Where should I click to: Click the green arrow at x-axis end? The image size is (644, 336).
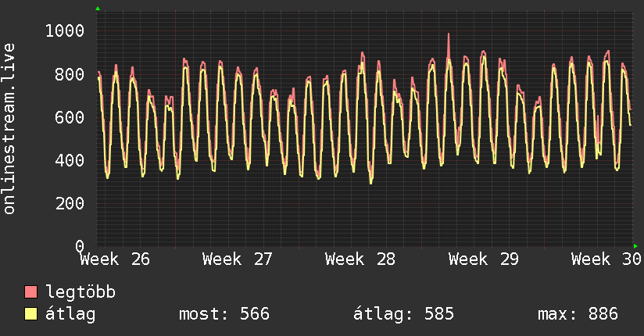coord(635,246)
